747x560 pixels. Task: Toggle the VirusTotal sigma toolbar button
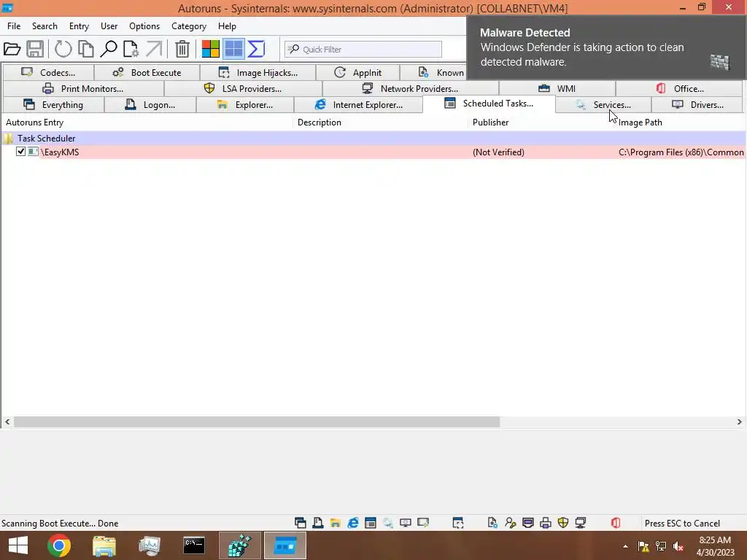tap(256, 49)
